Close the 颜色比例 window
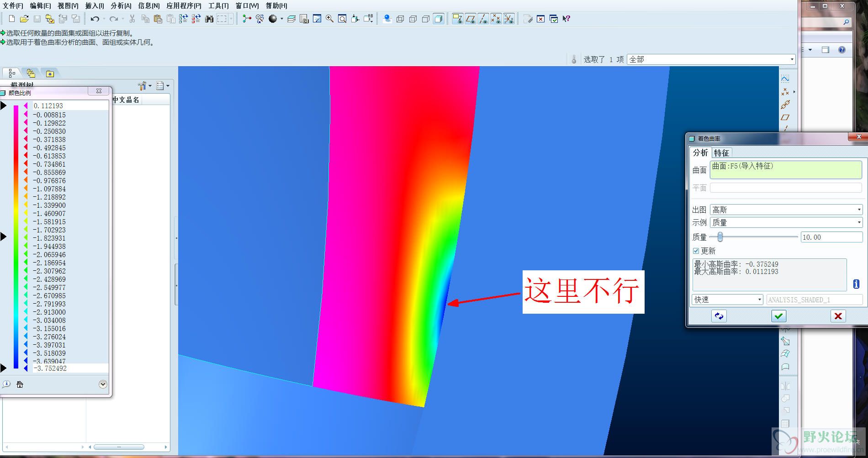Image resolution: width=868 pixels, height=458 pixels. point(99,91)
